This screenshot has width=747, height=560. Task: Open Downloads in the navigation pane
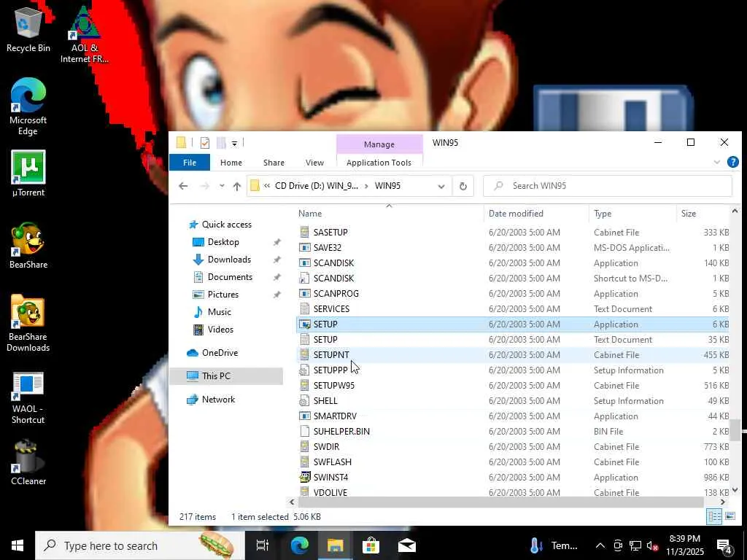[x=229, y=260]
